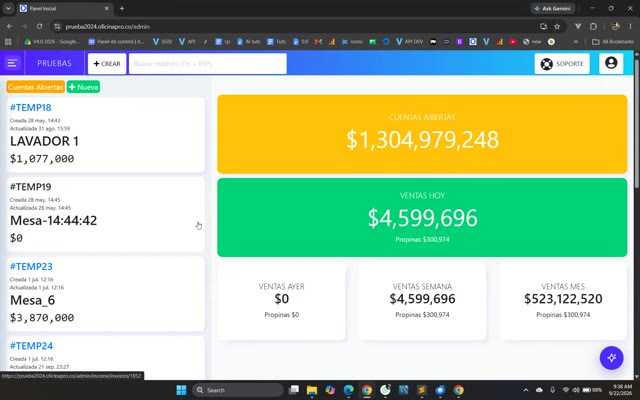Reload the current page
Viewport: 640px width, 400px height.
tap(39, 26)
